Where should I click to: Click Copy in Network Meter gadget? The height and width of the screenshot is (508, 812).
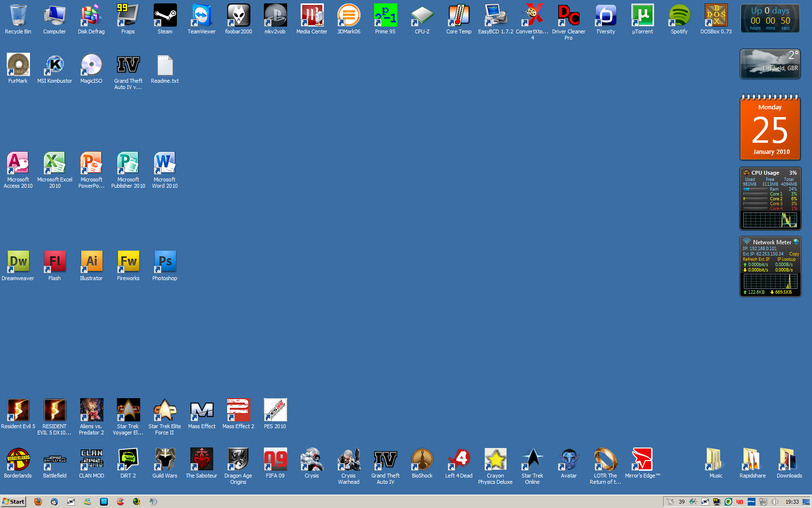click(x=794, y=254)
